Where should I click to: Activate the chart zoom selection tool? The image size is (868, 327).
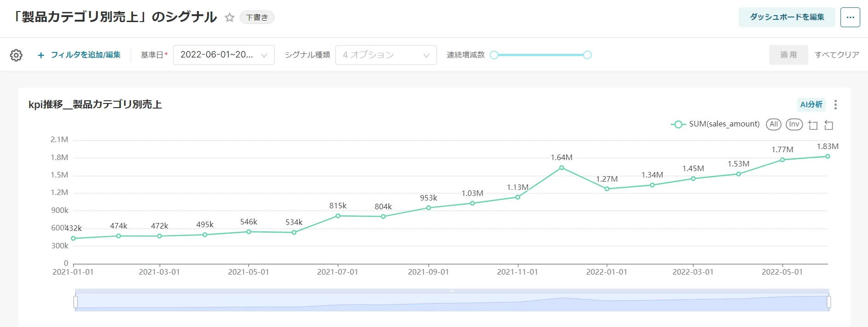tap(813, 125)
